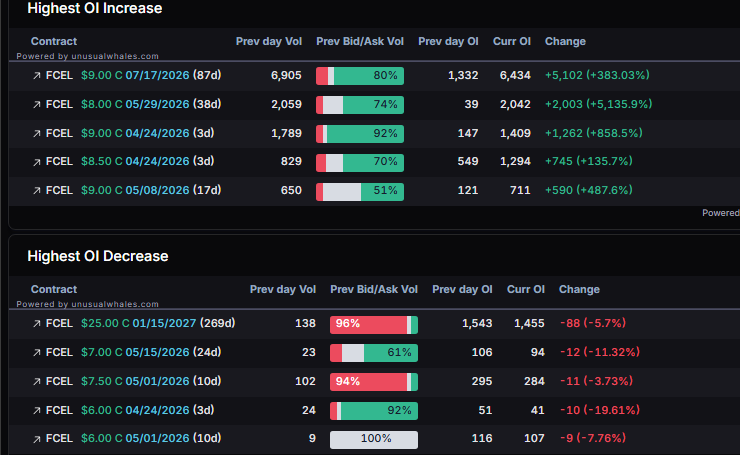Sort OI Increase table by Change header

point(565,42)
